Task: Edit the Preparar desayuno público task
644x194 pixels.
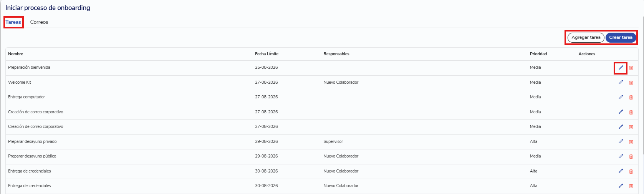Action: click(x=621, y=156)
